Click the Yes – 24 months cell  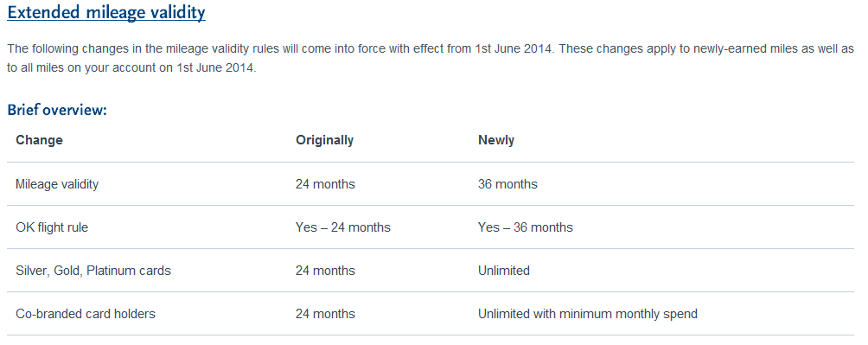coord(343,227)
